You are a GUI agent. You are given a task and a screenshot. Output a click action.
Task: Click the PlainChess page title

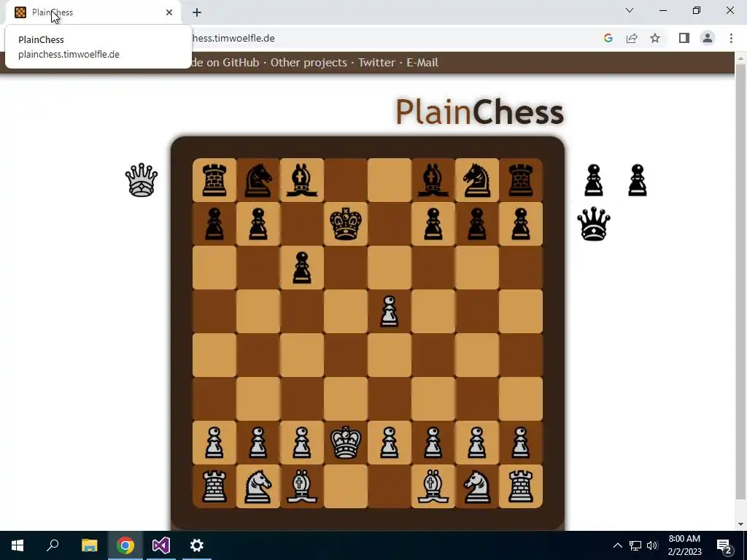click(479, 112)
